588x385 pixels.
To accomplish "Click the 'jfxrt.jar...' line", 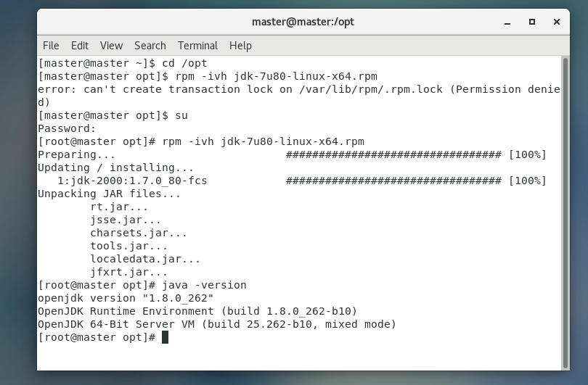I will (128, 273).
